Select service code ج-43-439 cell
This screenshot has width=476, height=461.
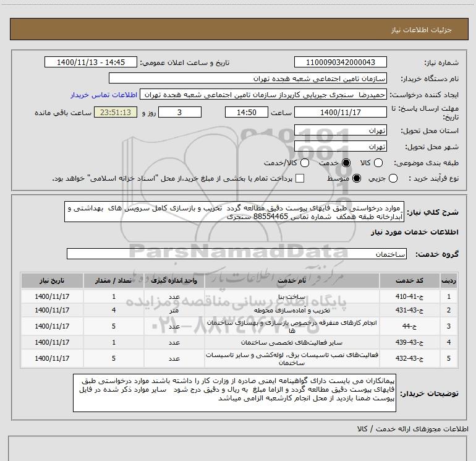tap(409, 342)
